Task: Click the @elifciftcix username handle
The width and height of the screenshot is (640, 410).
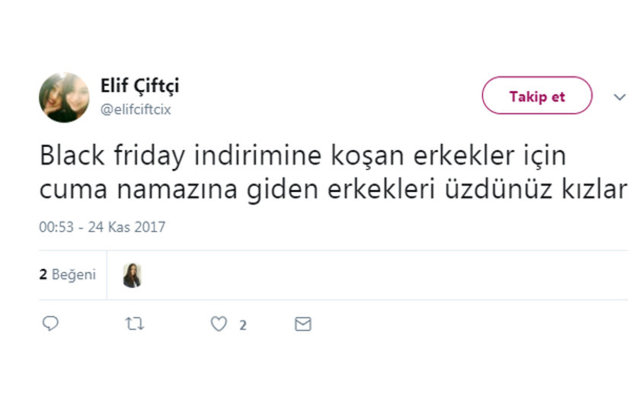Action: tap(135, 110)
